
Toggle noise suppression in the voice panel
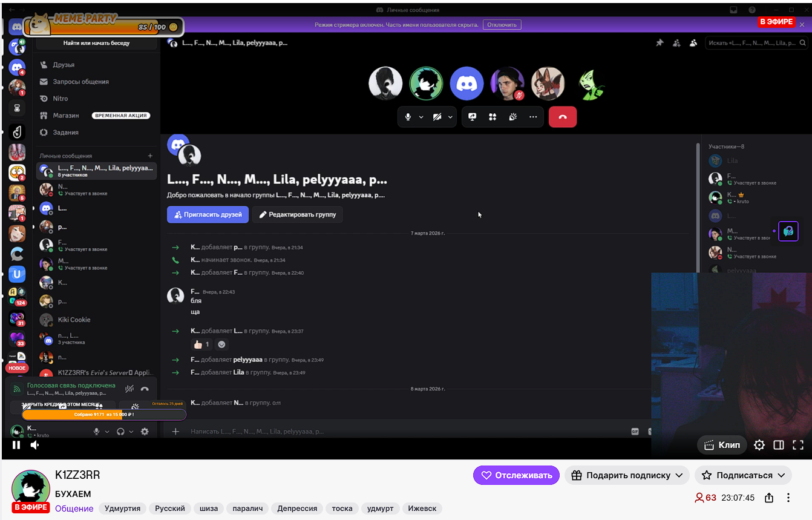(129, 389)
